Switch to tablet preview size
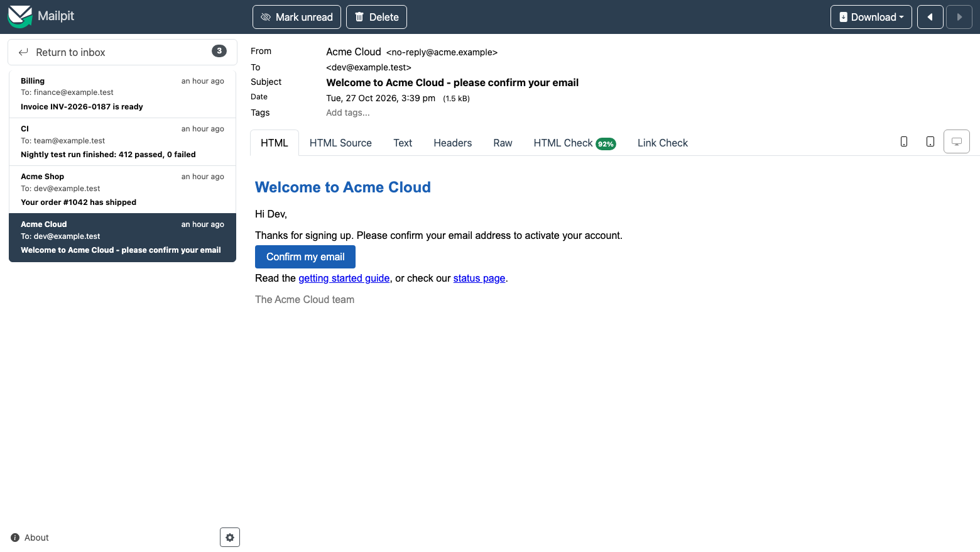Image resolution: width=980 pixels, height=552 pixels. click(x=930, y=141)
